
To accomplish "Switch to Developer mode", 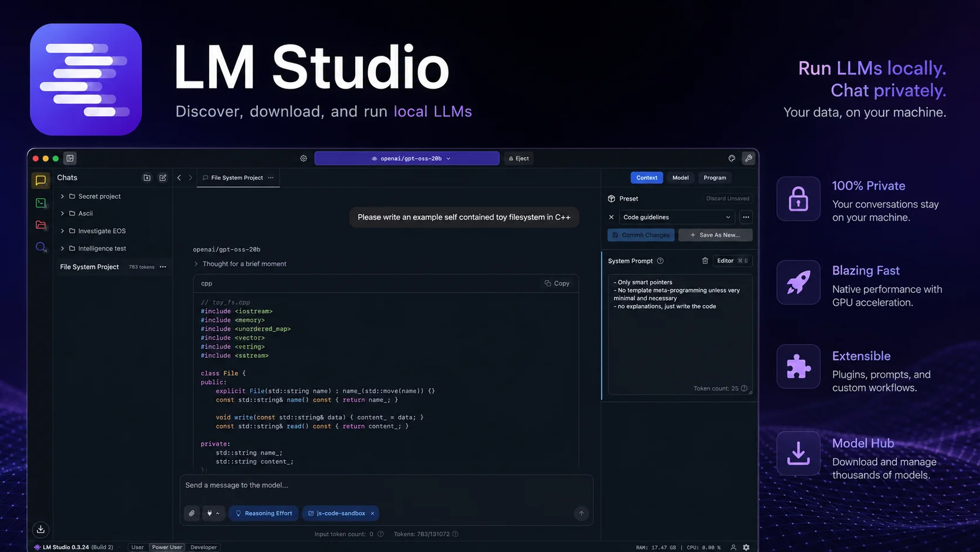I will point(203,547).
